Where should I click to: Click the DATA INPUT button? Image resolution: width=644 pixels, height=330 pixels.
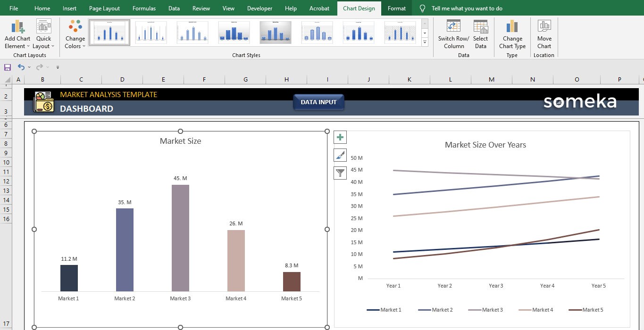tap(318, 102)
